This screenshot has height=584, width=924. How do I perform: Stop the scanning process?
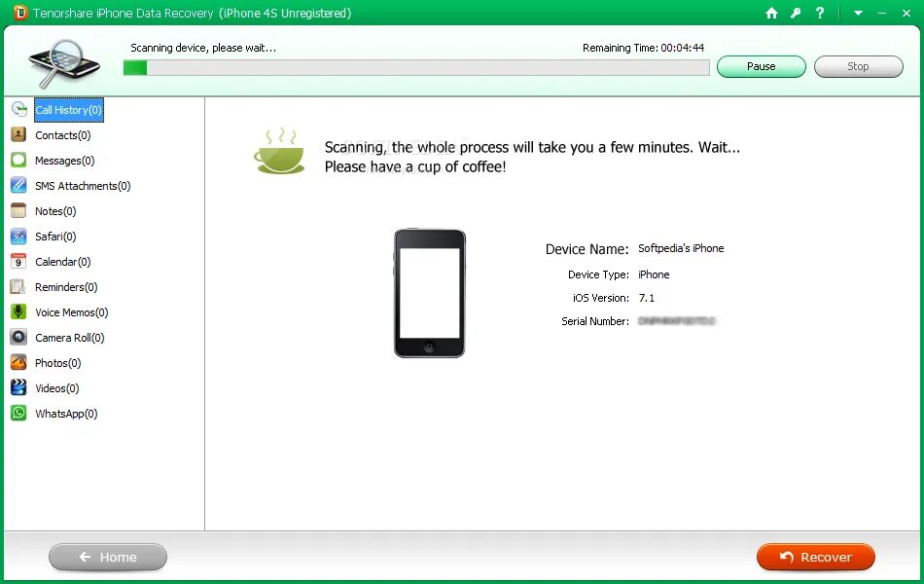click(x=859, y=66)
